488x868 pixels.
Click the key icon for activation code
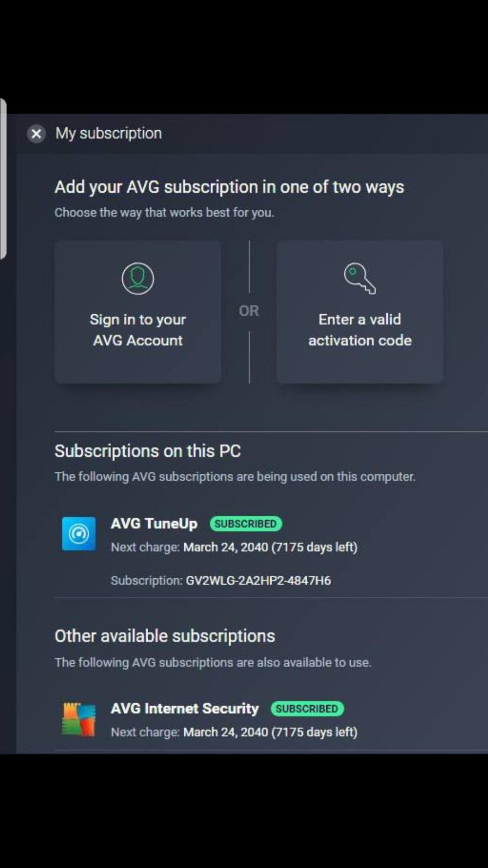[x=360, y=278]
